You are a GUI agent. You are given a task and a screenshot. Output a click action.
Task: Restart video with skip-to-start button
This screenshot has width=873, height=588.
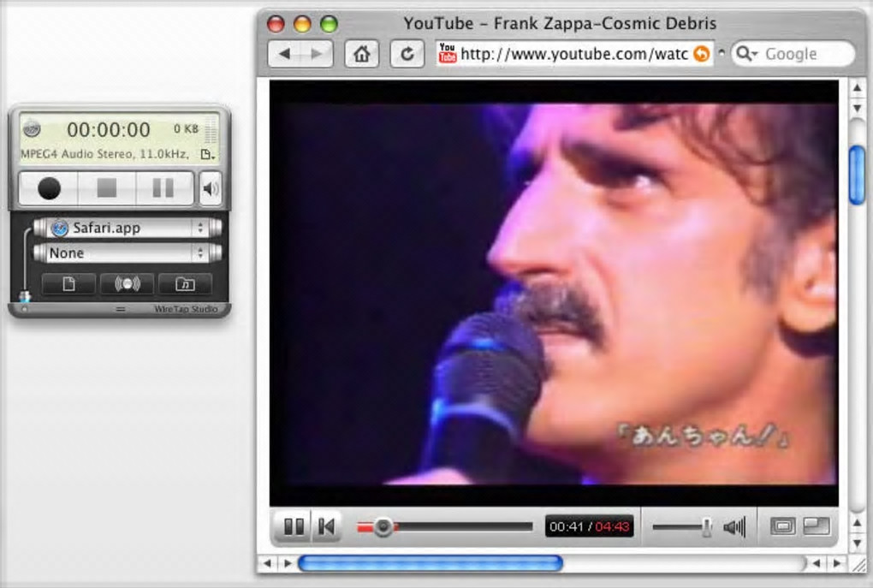point(326,526)
